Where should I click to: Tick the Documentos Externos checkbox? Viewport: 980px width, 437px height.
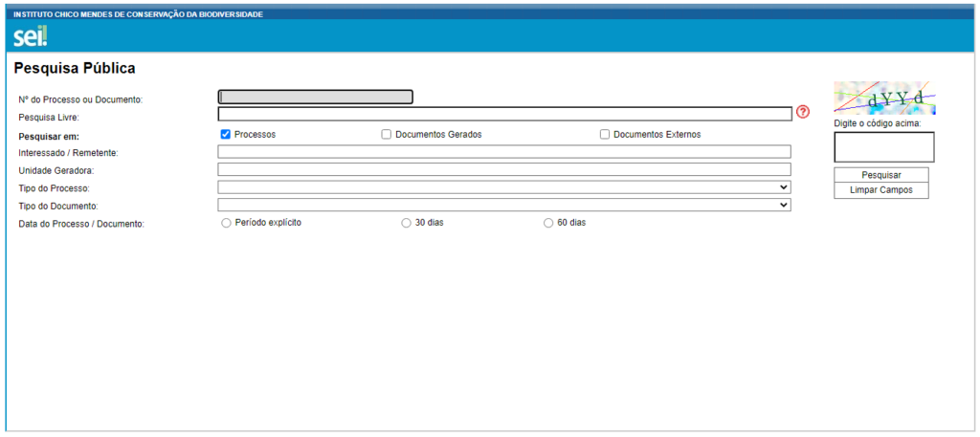pyautogui.click(x=605, y=135)
